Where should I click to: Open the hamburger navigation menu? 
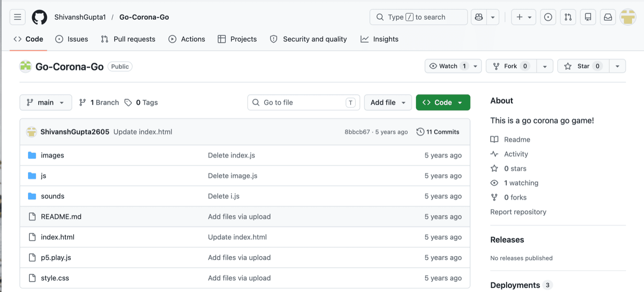tap(17, 17)
